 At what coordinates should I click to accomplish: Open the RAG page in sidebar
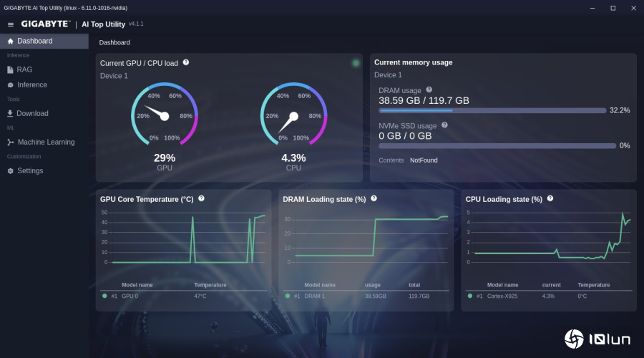tap(24, 69)
